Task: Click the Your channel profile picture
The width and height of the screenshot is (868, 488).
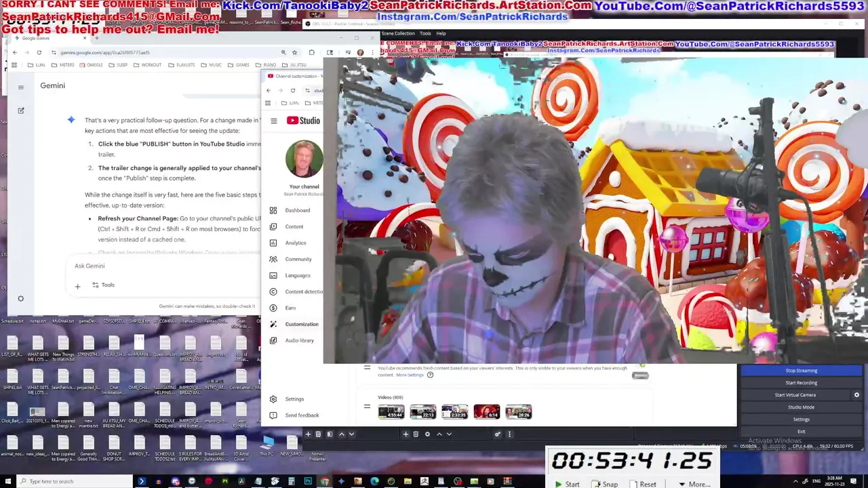Action: [x=304, y=158]
